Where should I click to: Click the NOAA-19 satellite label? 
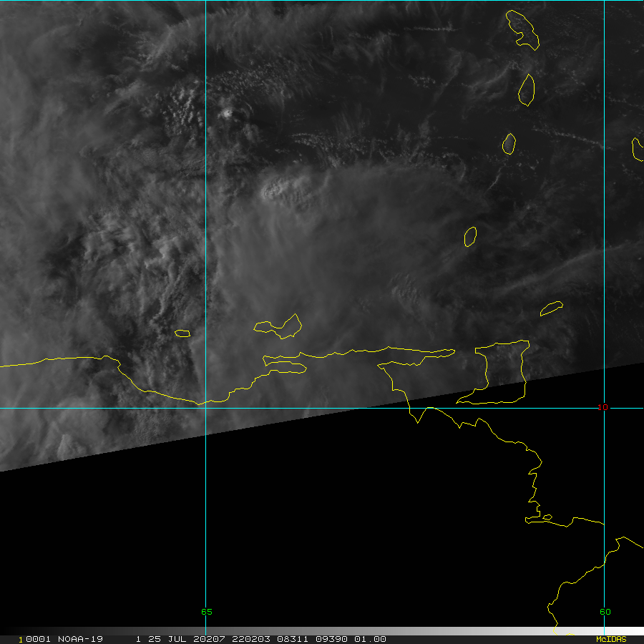point(80,639)
